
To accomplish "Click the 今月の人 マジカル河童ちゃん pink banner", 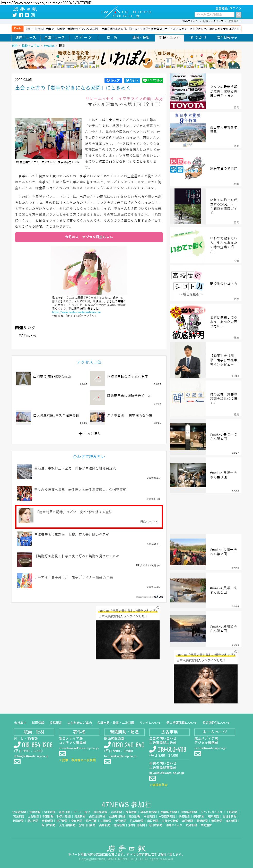I will coord(89,237).
